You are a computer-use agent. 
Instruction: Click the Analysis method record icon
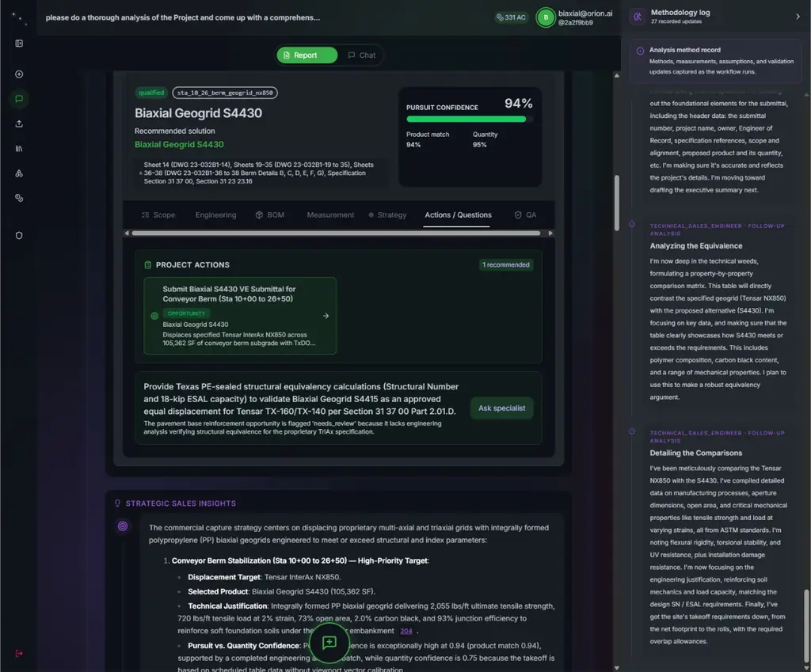click(640, 51)
